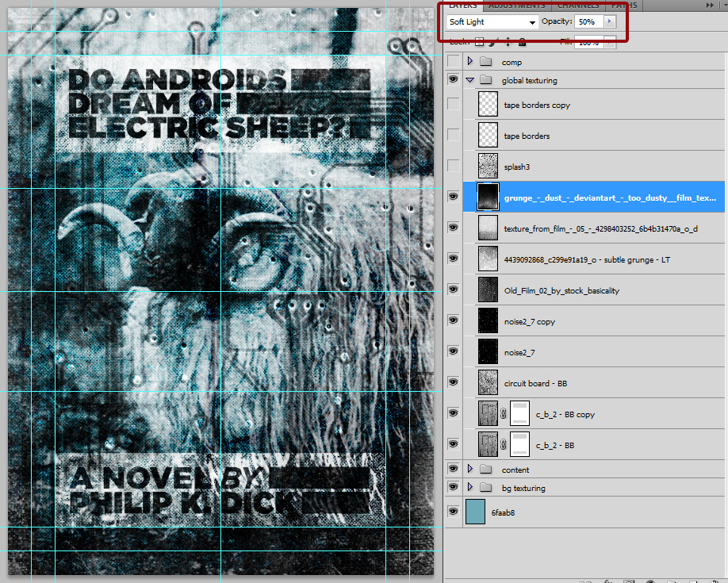
Task: Click the texture_from_film layer thumbnail
Action: tap(488, 228)
